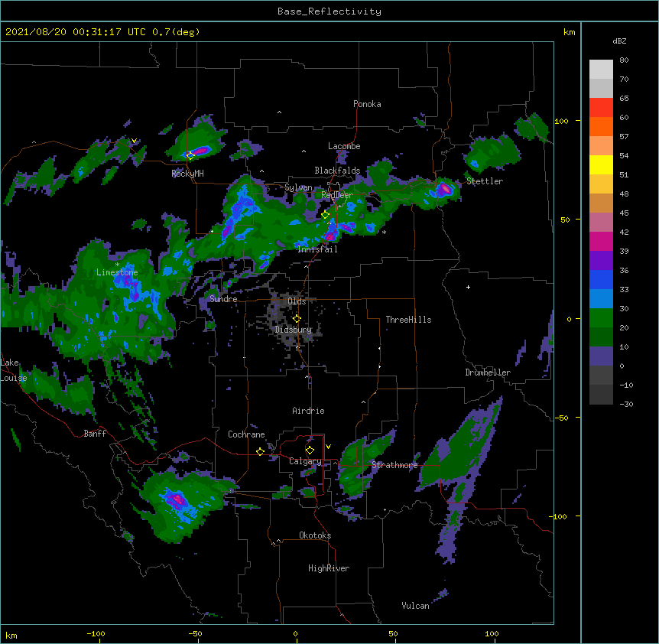Select the white-gray swatch between 80 and 70
The image size is (659, 644).
click(601, 70)
